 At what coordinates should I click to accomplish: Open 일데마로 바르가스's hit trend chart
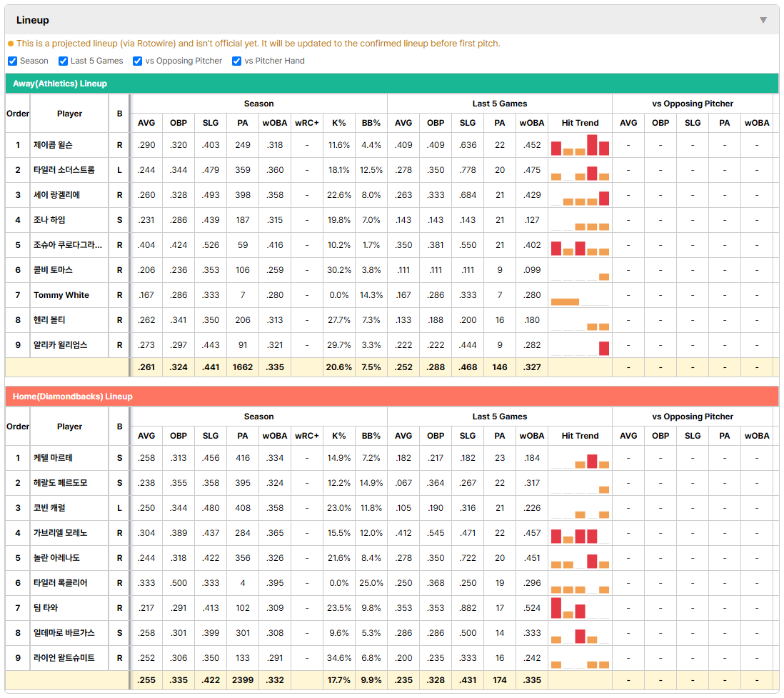click(x=580, y=633)
